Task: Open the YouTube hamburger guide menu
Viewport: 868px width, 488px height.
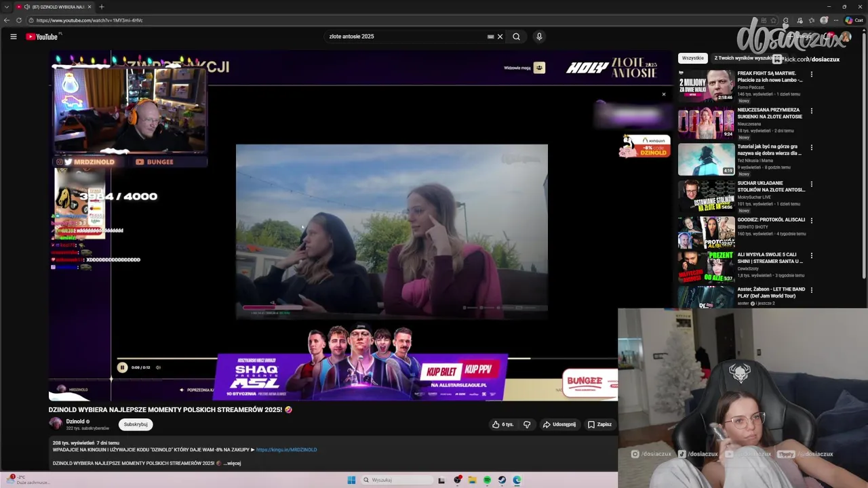Action: click(x=14, y=37)
